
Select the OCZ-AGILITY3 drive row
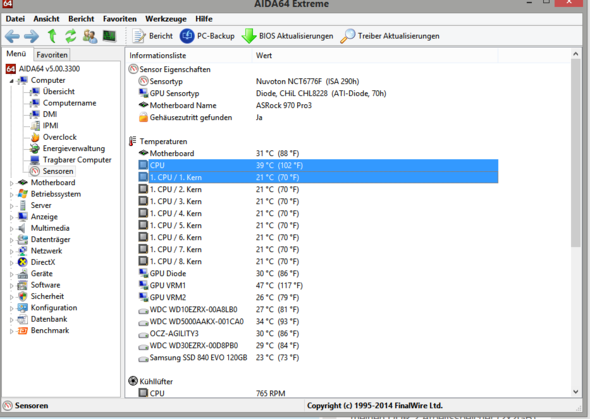tap(318, 334)
